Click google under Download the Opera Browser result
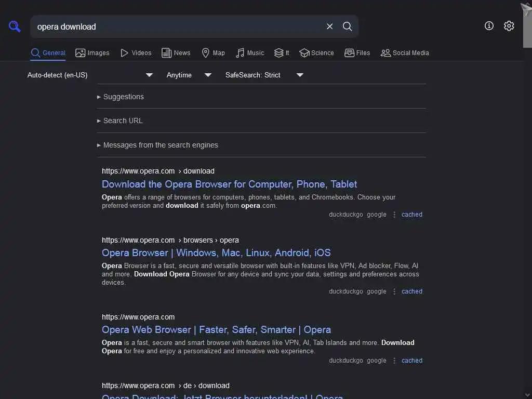 377,215
